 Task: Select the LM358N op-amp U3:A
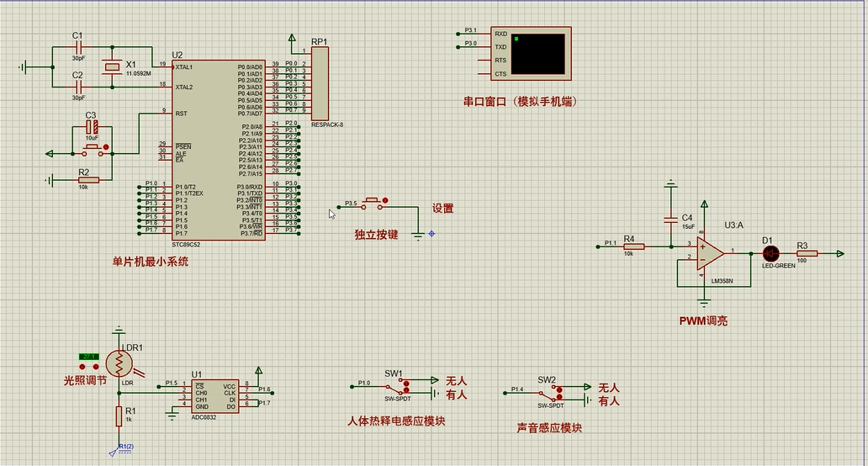(x=710, y=253)
